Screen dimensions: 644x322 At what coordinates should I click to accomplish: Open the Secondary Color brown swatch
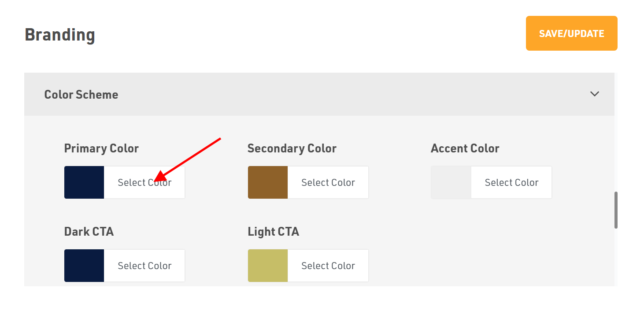point(268,182)
